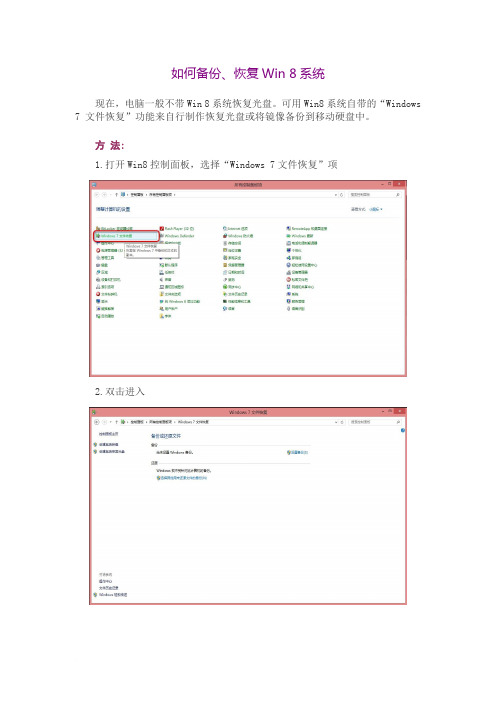Expand address bar history dropdown in Control Panel window
Image resolution: width=496 pixels, height=702 pixels.
click(x=336, y=195)
